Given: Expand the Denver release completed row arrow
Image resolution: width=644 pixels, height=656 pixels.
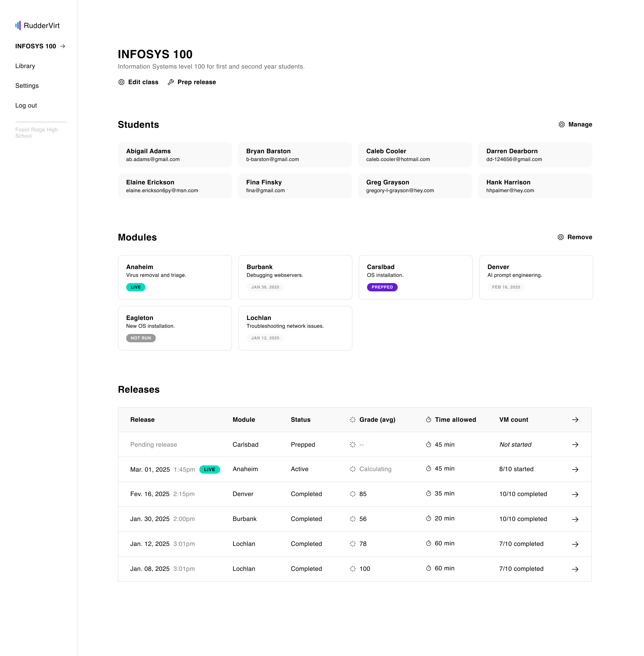Looking at the screenshot, I should [575, 494].
